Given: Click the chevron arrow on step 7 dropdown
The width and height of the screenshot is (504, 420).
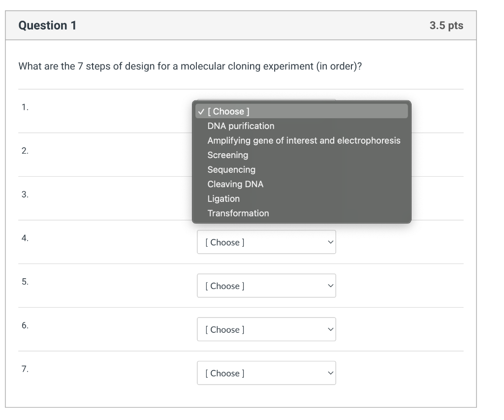Looking at the screenshot, I should coord(330,373).
